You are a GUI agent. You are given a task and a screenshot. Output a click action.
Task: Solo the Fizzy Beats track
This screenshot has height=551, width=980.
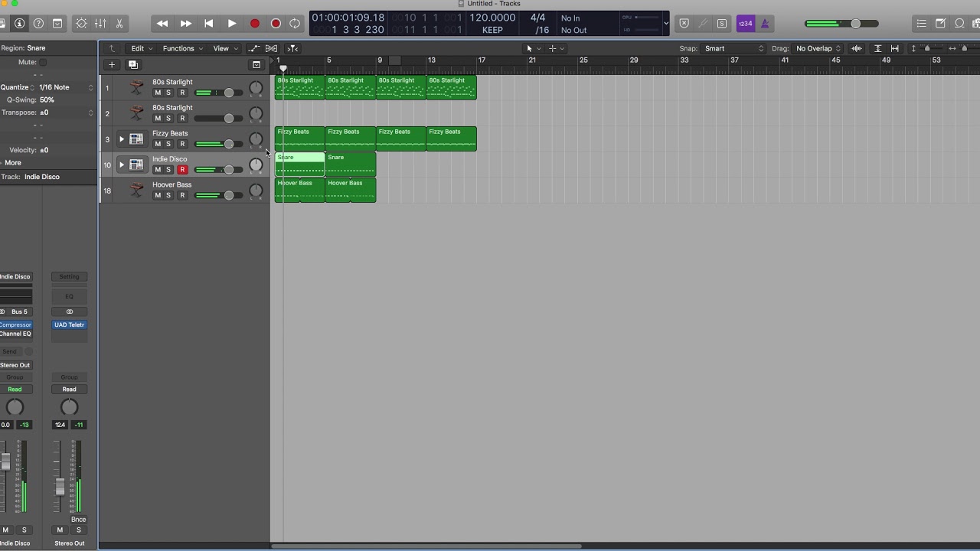168,144
